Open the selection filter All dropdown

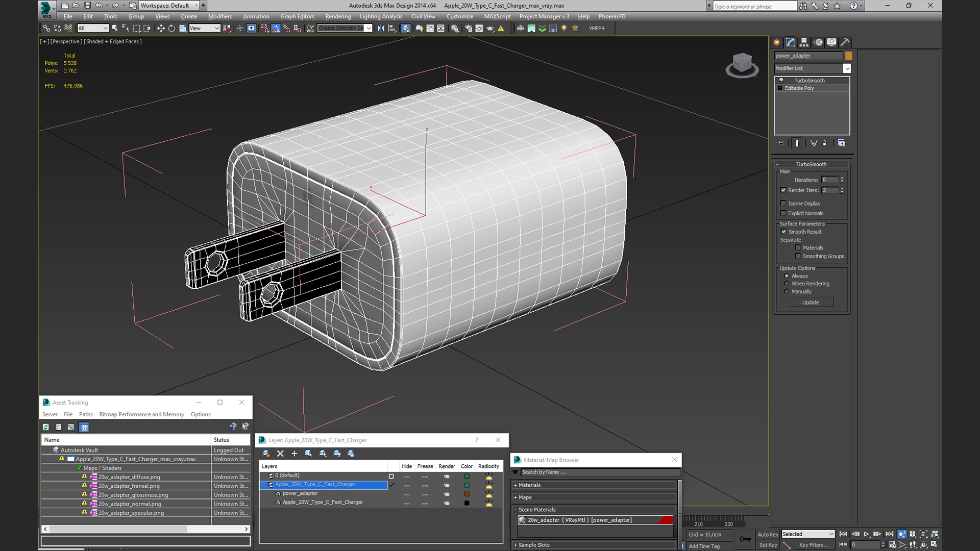pos(93,29)
